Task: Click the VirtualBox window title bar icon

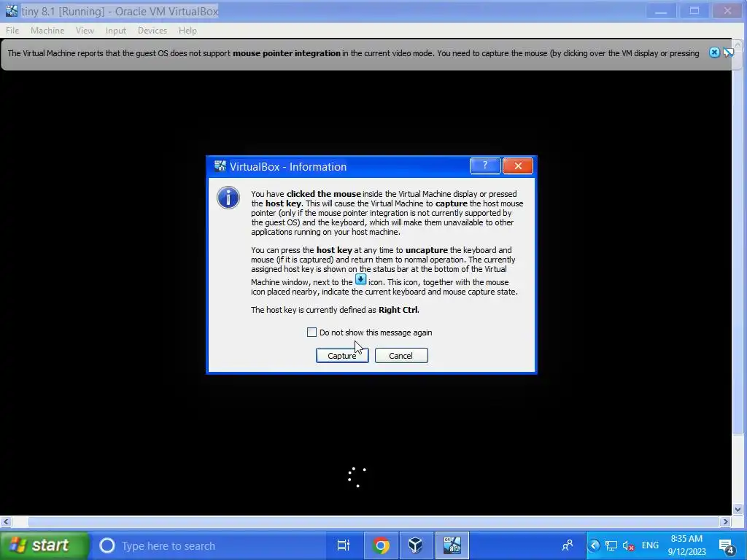Action: [11, 11]
